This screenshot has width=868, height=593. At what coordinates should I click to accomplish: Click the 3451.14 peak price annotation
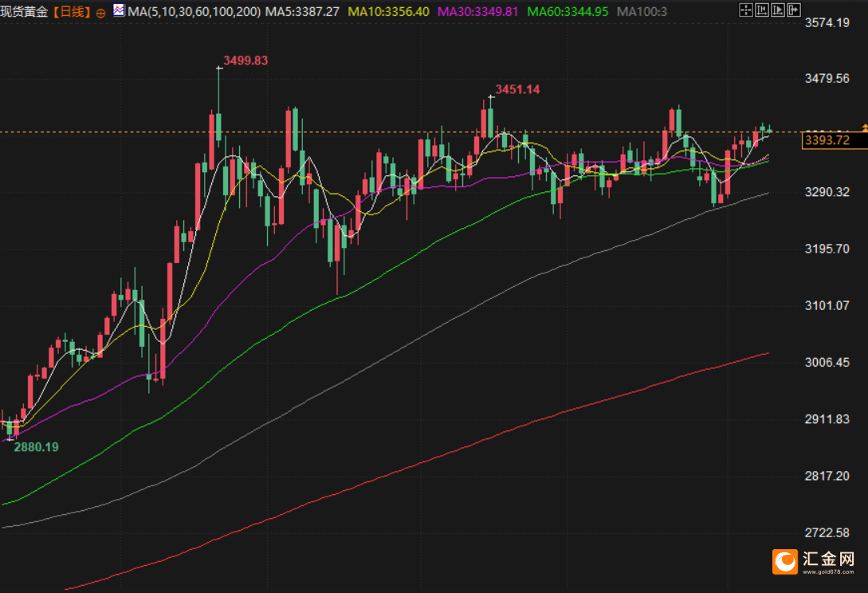point(517,89)
